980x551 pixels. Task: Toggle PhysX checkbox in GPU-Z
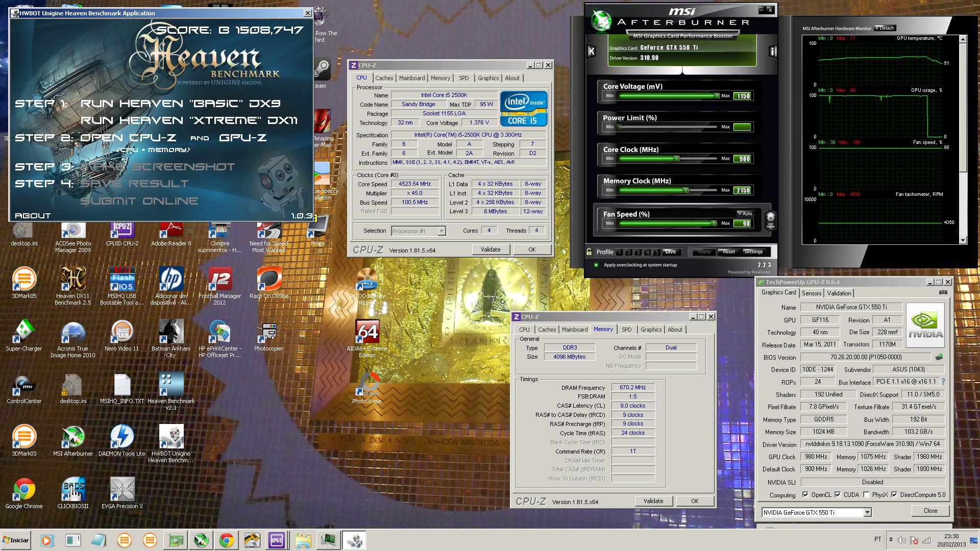pyautogui.click(x=866, y=494)
